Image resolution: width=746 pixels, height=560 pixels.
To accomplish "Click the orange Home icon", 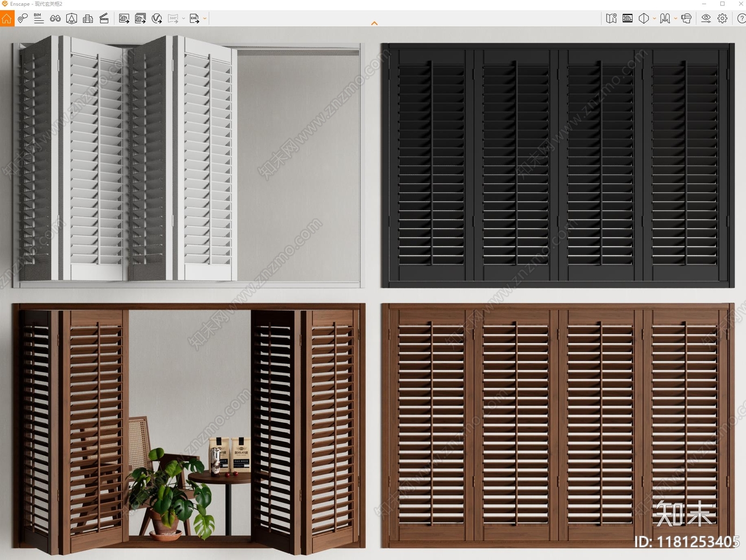I will (7, 19).
